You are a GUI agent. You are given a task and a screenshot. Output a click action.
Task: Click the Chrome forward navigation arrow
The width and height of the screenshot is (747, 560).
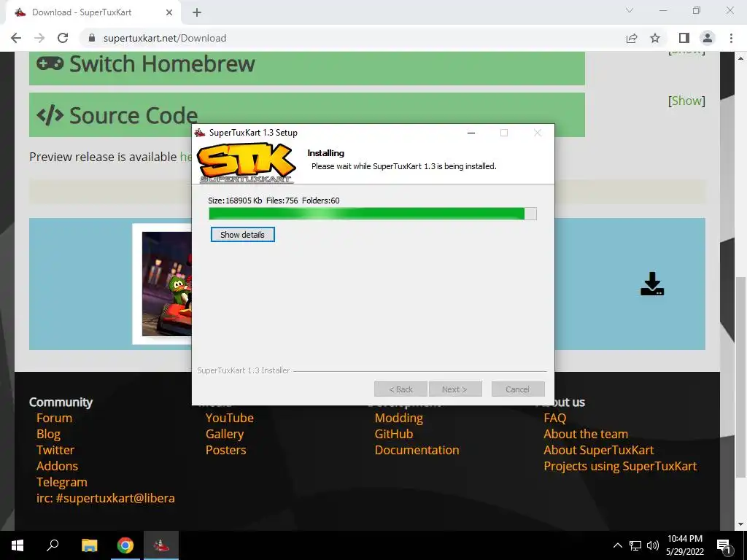pos(39,38)
